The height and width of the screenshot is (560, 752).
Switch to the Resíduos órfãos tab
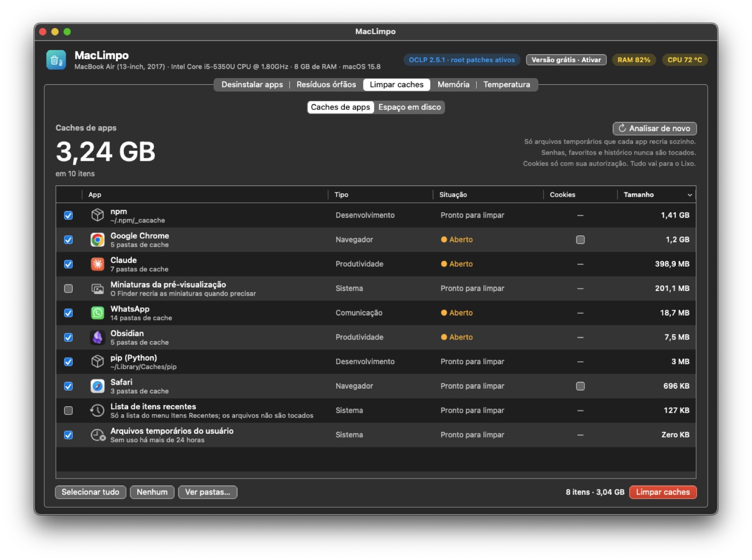(326, 85)
